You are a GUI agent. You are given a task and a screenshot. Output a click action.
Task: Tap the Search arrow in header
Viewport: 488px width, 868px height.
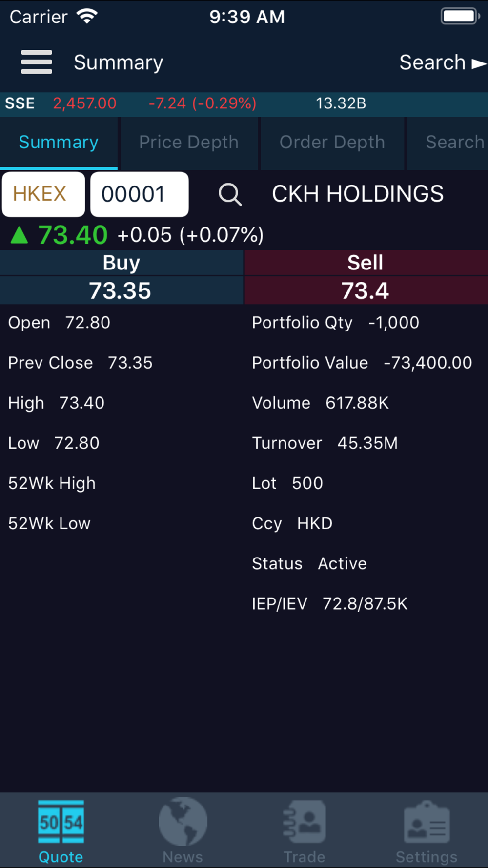click(x=443, y=62)
